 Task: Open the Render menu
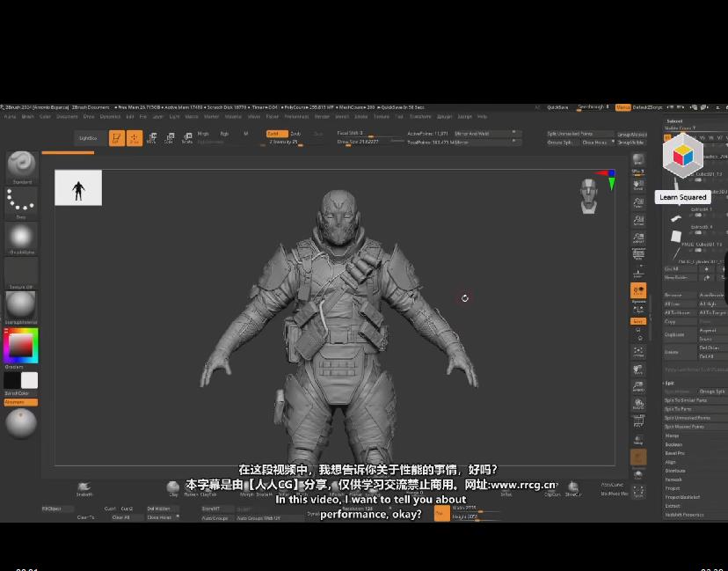click(322, 116)
